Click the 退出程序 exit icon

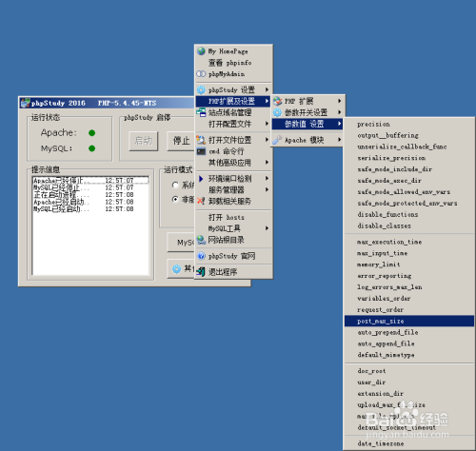coord(201,272)
